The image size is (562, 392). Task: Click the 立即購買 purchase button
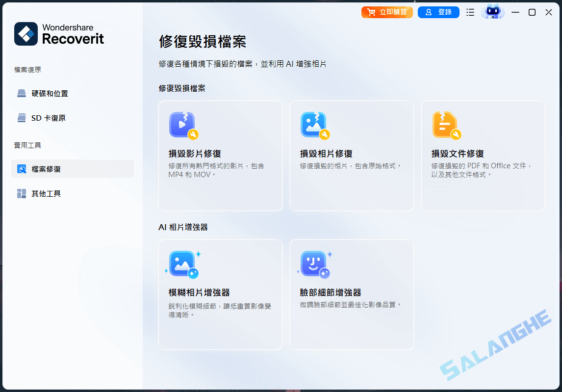click(x=387, y=12)
